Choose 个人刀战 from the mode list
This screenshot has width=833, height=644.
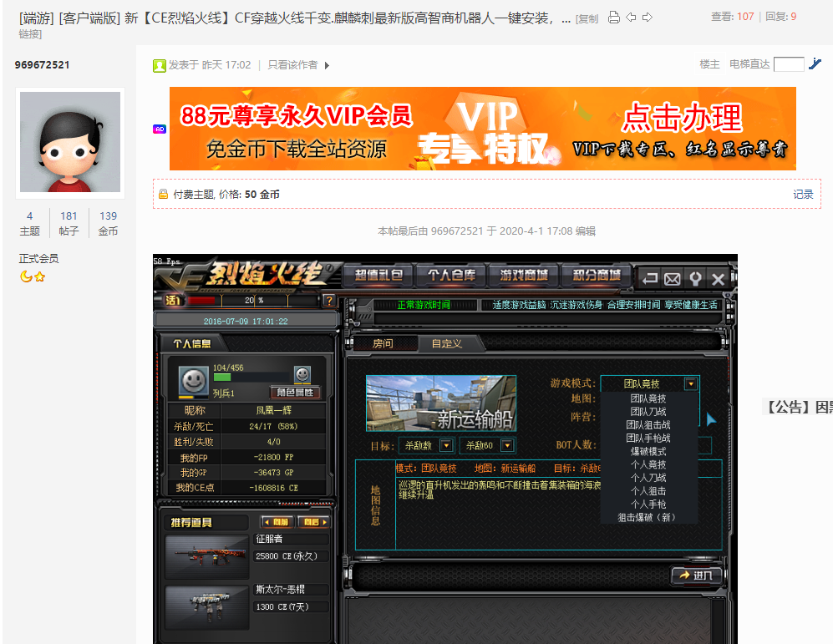[648, 478]
